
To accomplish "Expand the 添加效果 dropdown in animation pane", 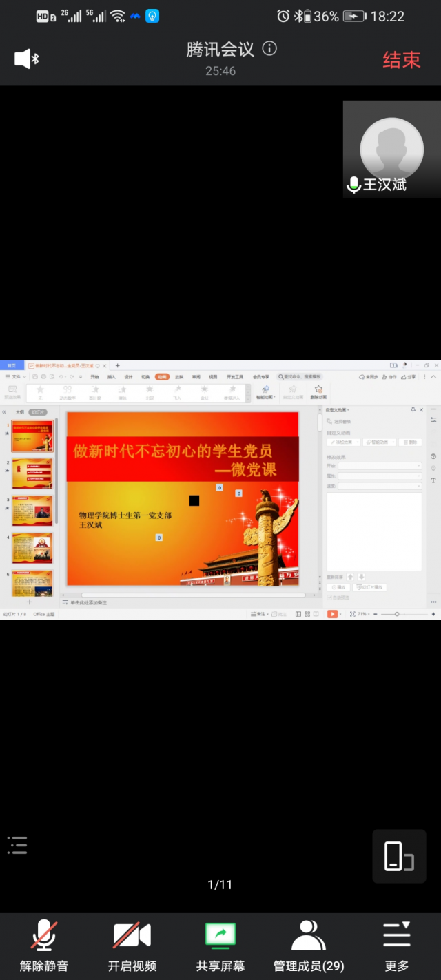I will coord(343,442).
